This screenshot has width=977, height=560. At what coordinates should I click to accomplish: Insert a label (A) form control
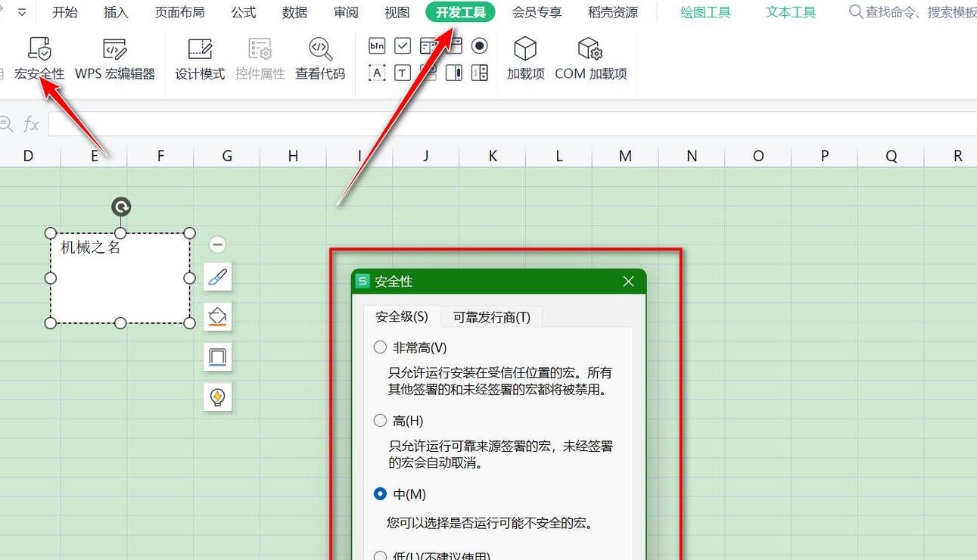point(377,73)
